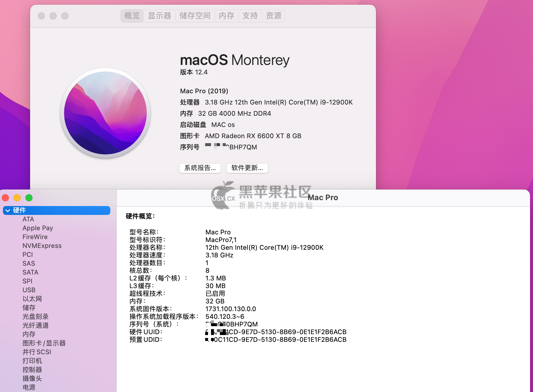Select Apple Pay in the sidebar
The width and height of the screenshot is (533, 392).
coord(38,228)
